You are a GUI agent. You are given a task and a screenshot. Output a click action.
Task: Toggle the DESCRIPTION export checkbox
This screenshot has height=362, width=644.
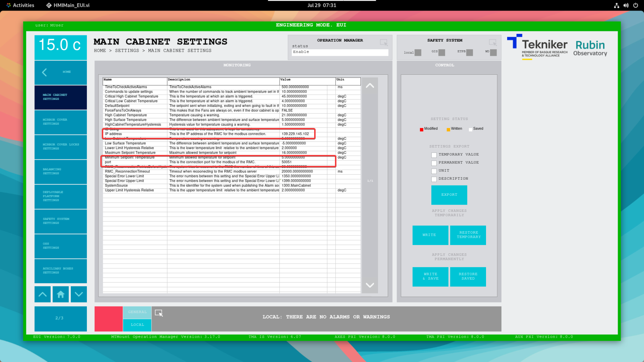tap(434, 179)
